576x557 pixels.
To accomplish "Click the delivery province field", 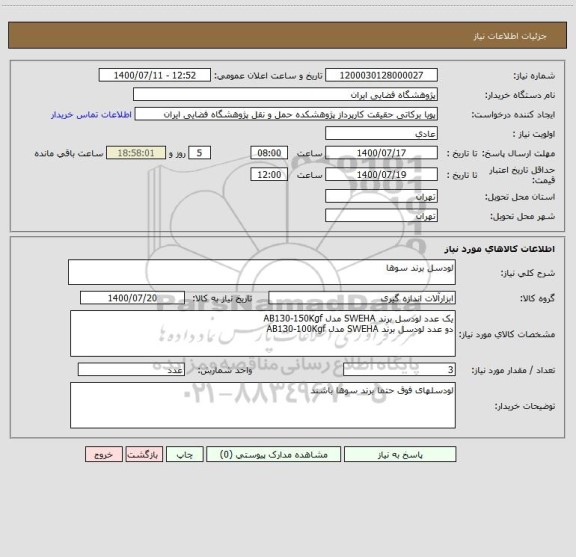I will coord(381,196).
